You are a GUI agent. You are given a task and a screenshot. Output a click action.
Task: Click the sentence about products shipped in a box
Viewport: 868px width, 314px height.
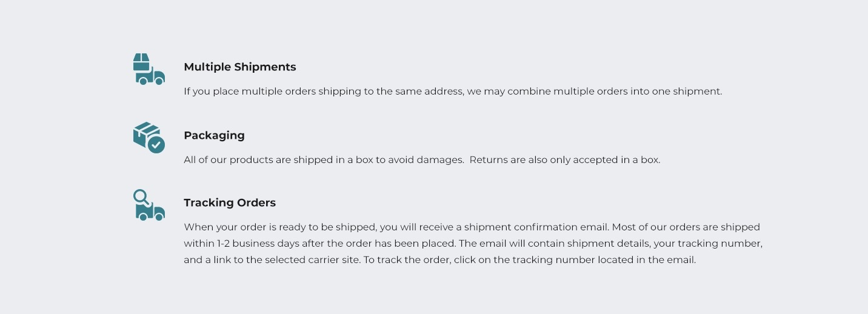pyautogui.click(x=324, y=160)
